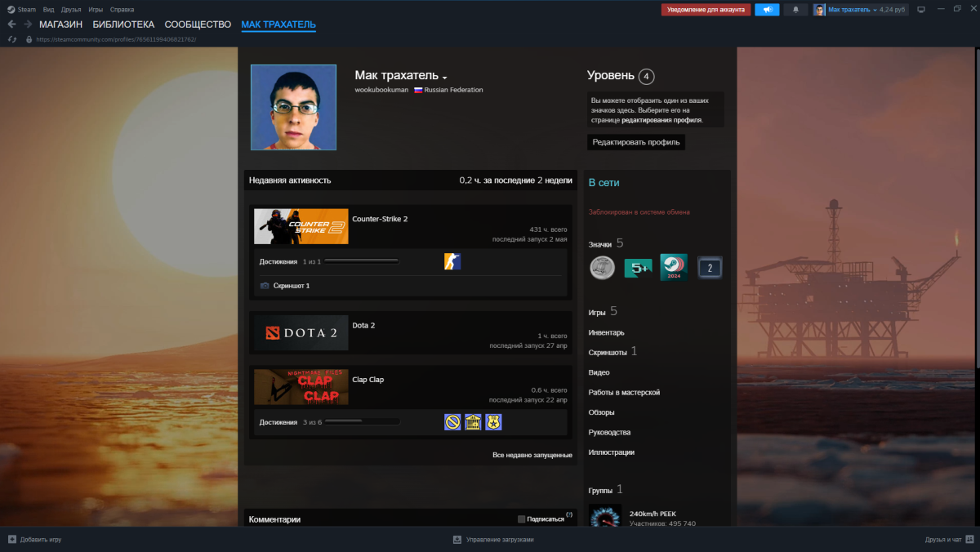
Task: Open the Dota 2 game banner
Action: click(x=301, y=332)
